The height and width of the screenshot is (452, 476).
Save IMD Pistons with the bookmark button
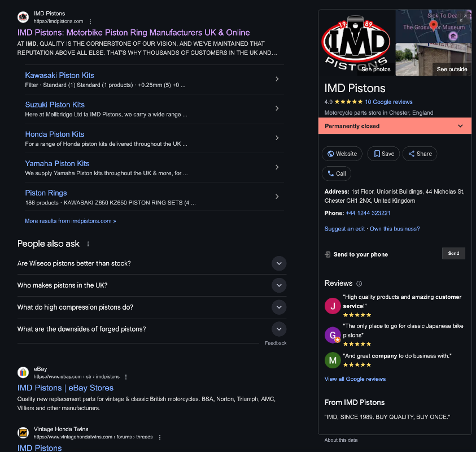[383, 154]
